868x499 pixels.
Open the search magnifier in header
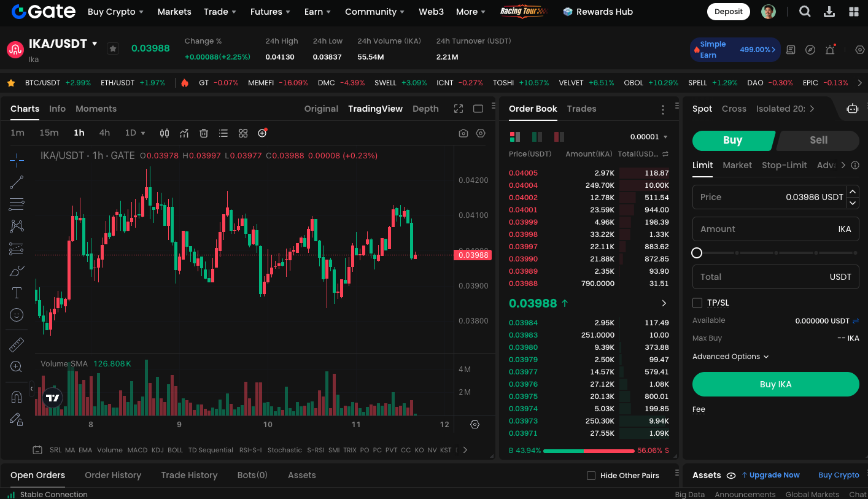805,12
